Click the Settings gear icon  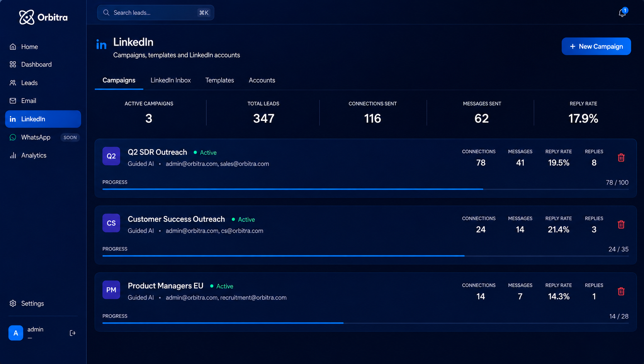click(x=13, y=303)
